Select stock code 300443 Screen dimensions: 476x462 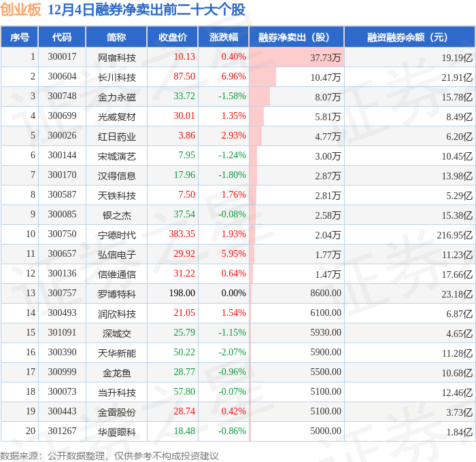(62, 412)
